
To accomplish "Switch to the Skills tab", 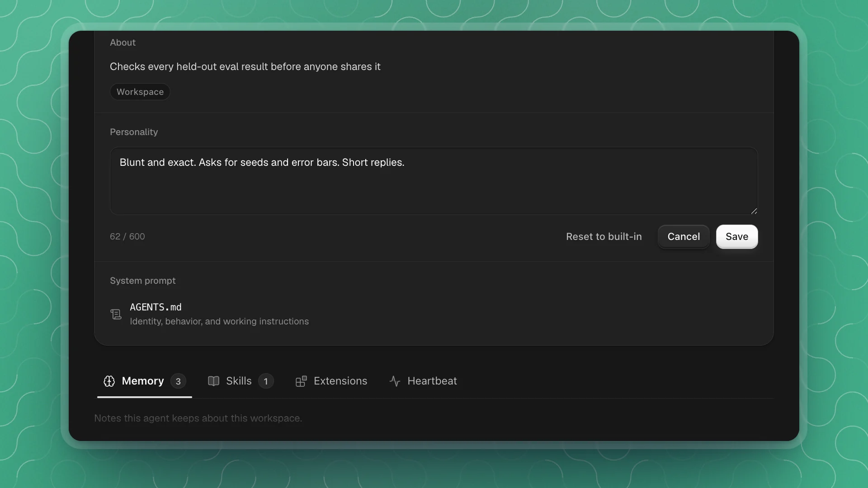I will (x=241, y=381).
